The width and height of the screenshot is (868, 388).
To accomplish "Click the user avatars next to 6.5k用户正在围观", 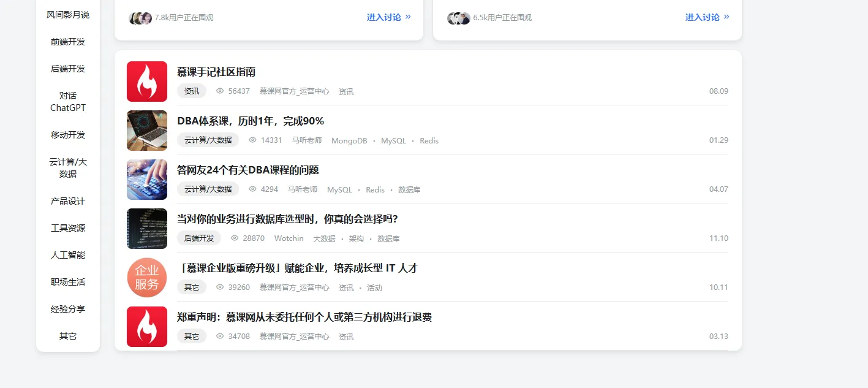I will pyautogui.click(x=459, y=18).
